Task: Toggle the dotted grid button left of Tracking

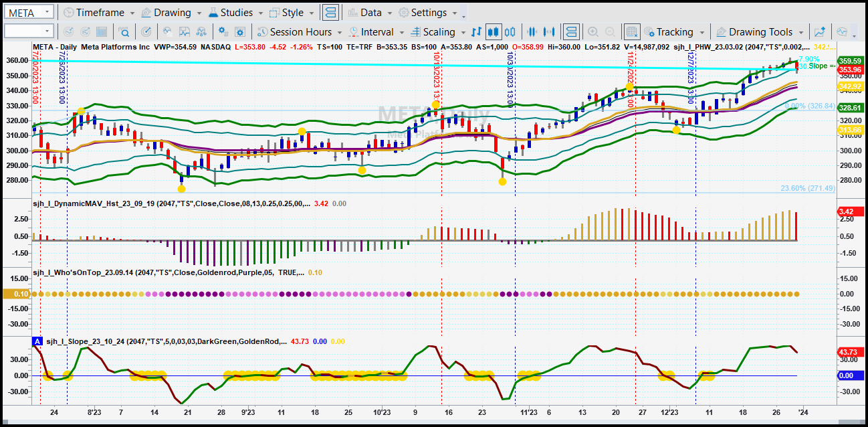Action: 632,31
